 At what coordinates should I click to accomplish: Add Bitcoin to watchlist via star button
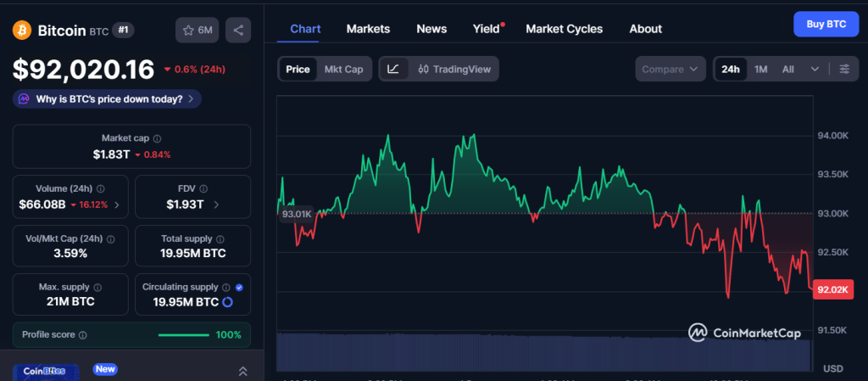click(198, 30)
